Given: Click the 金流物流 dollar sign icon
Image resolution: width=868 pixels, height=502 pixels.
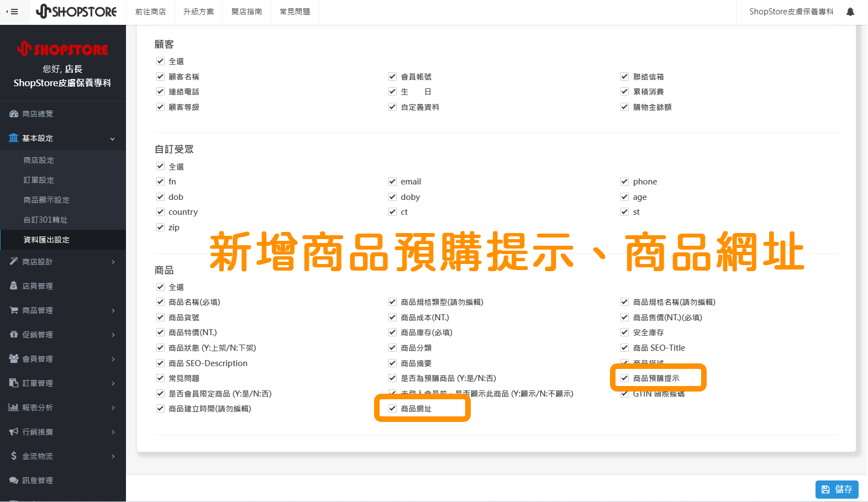Looking at the screenshot, I should click(14, 456).
